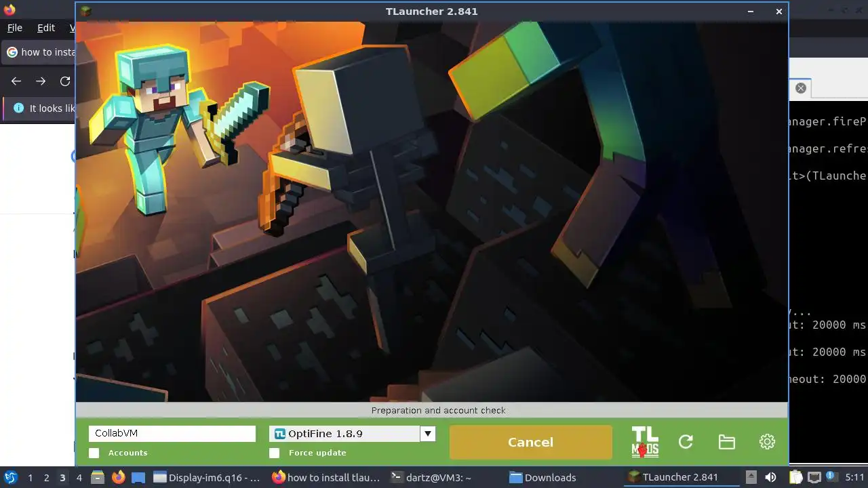
Task: Click the CollabVM username field
Action: (x=172, y=434)
